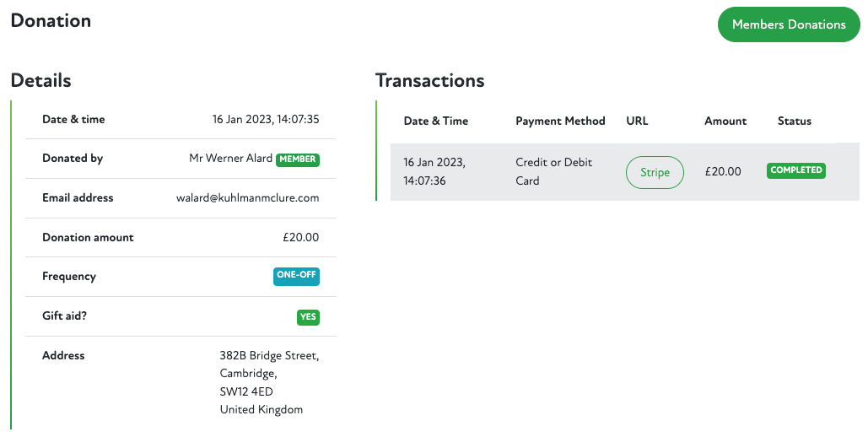
Task: Click the £20.00 transaction amount
Action: click(x=723, y=171)
